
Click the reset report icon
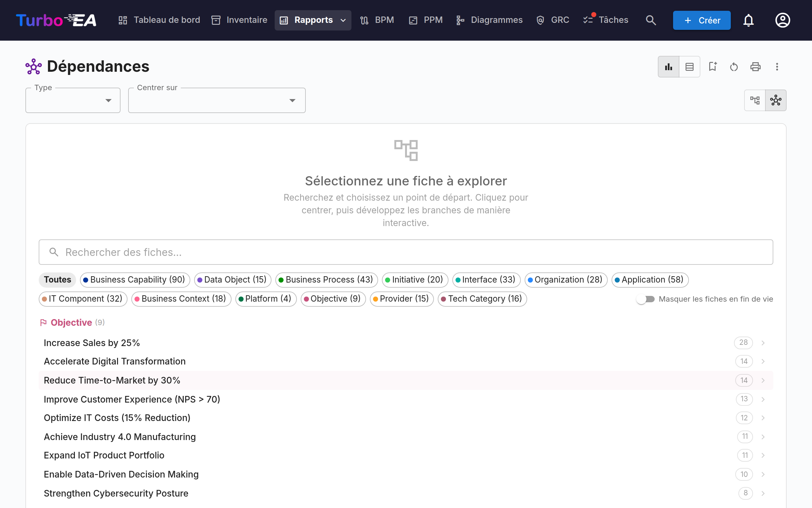[734, 67]
